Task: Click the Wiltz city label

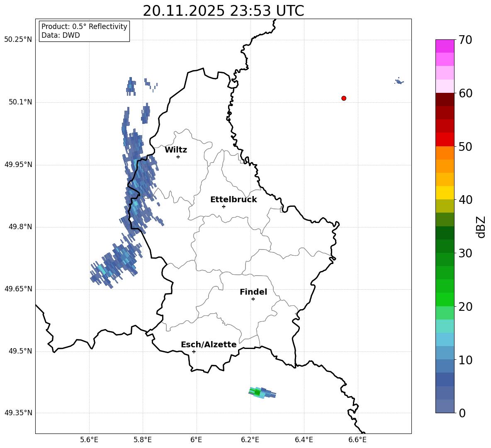Action: tap(176, 150)
